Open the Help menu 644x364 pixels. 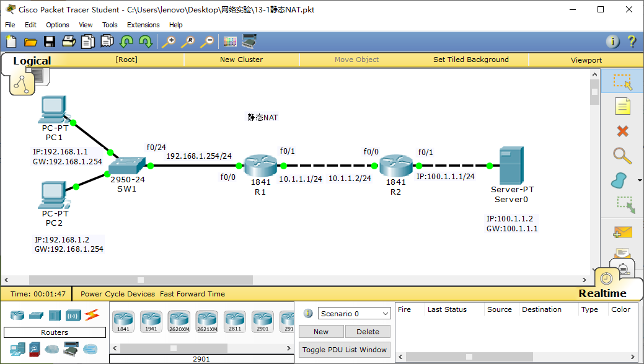(x=176, y=25)
